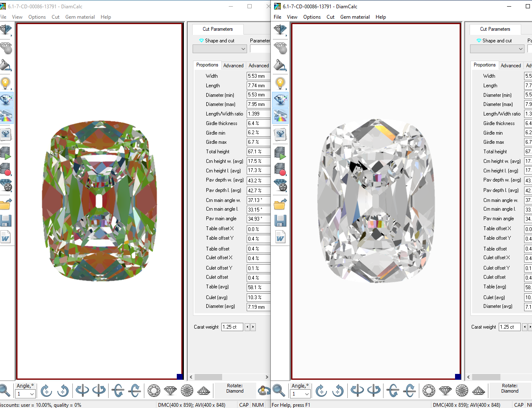This screenshot has width=532, height=408.
Task: Click open folder icon in left window
Action: pos(6,204)
